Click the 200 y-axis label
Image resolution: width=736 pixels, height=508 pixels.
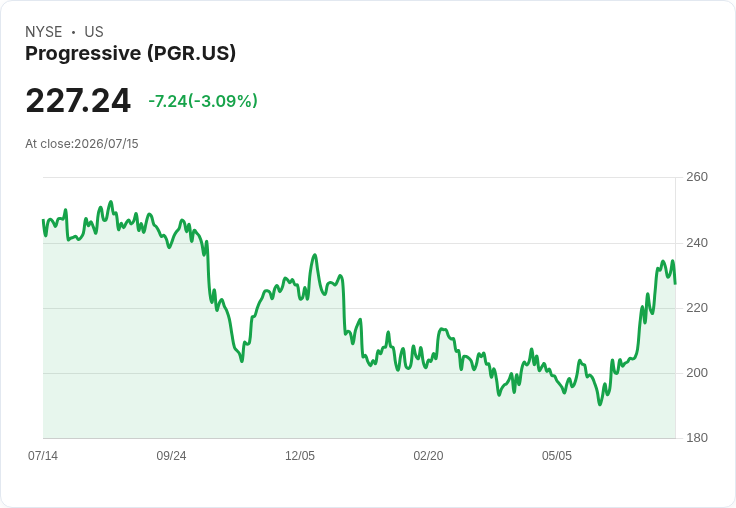[x=697, y=373]
